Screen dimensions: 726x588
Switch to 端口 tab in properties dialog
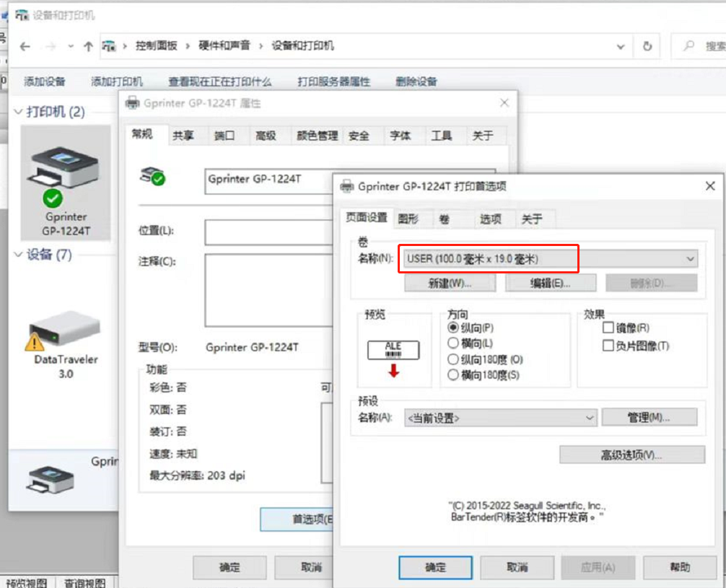pos(224,136)
